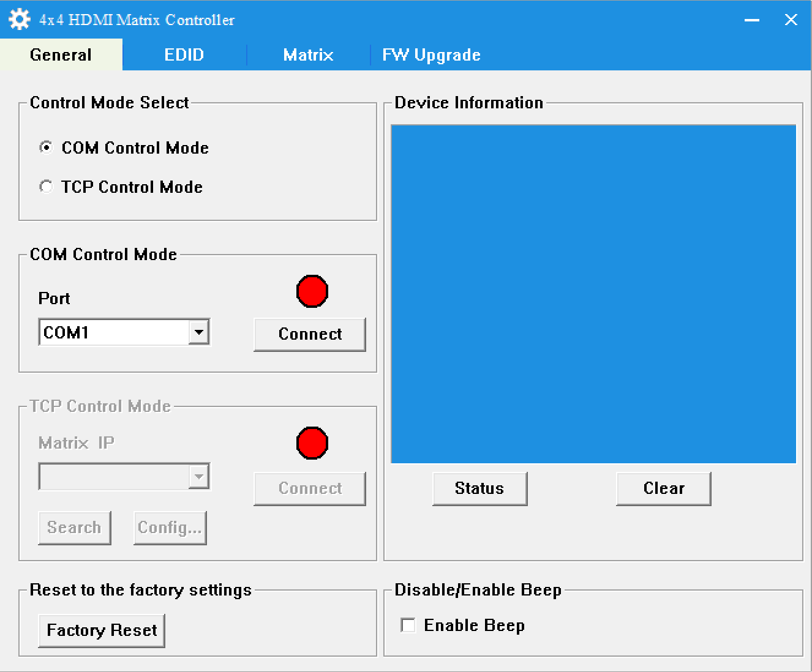Select COM Control Mode radio button
Viewport: 812px width, 672px height.
46,147
